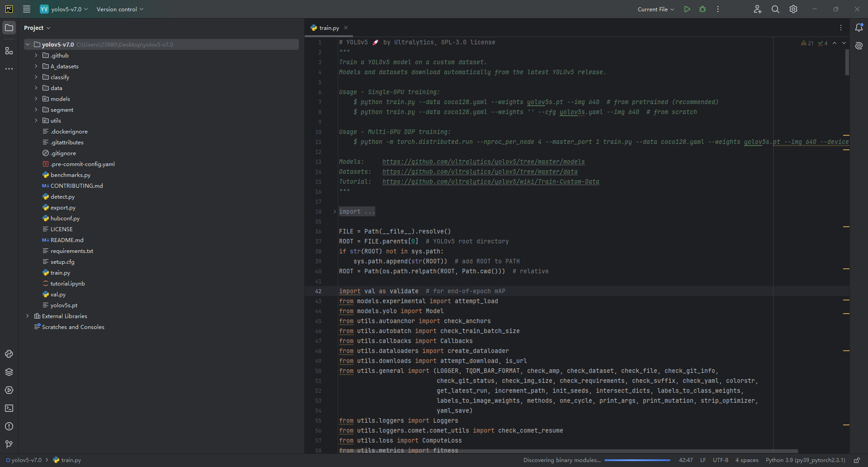Screen dimensions: 868x467
Task: Click the vertical editor scrollbar
Action: 847,62
